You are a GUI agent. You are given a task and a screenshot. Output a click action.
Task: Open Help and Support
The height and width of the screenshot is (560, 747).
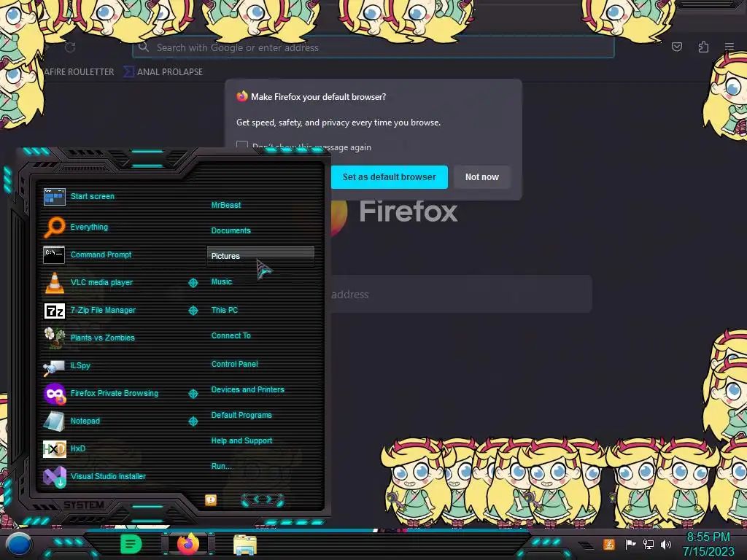click(x=241, y=441)
